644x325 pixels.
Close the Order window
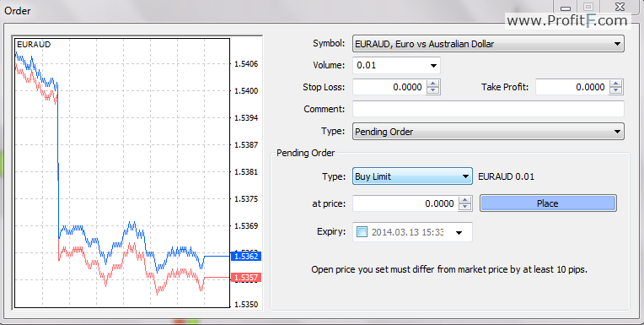coord(620,7)
